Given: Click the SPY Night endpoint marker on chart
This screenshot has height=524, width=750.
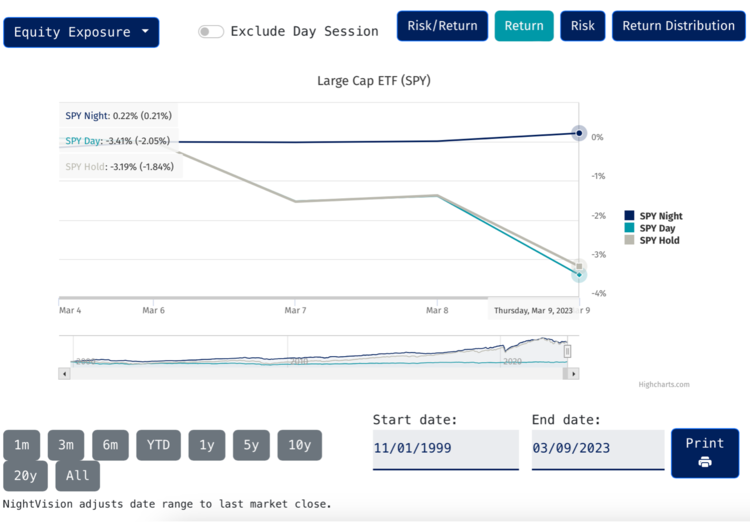Looking at the screenshot, I should 578,133.
